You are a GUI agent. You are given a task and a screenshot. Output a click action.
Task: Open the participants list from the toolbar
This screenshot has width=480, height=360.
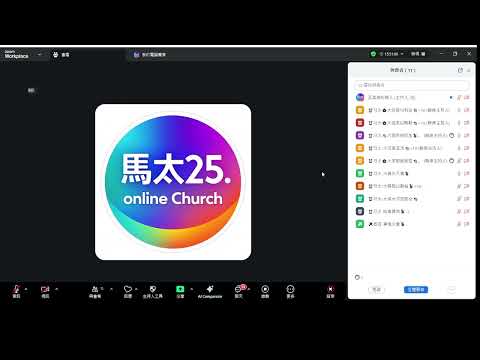point(95,291)
